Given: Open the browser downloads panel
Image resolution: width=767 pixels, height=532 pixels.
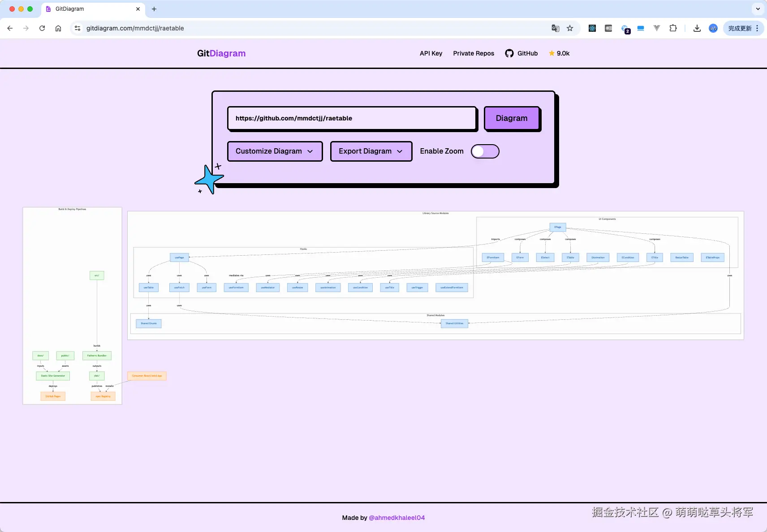Looking at the screenshot, I should (x=697, y=28).
